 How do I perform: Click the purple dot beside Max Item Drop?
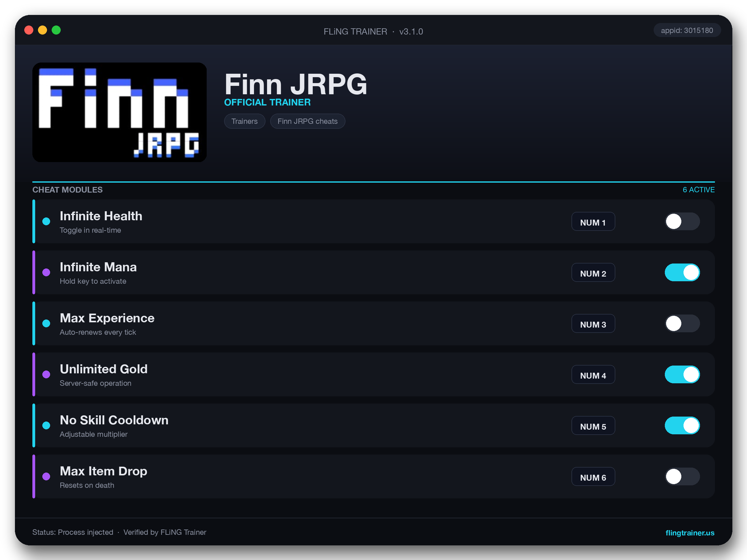pyautogui.click(x=46, y=476)
